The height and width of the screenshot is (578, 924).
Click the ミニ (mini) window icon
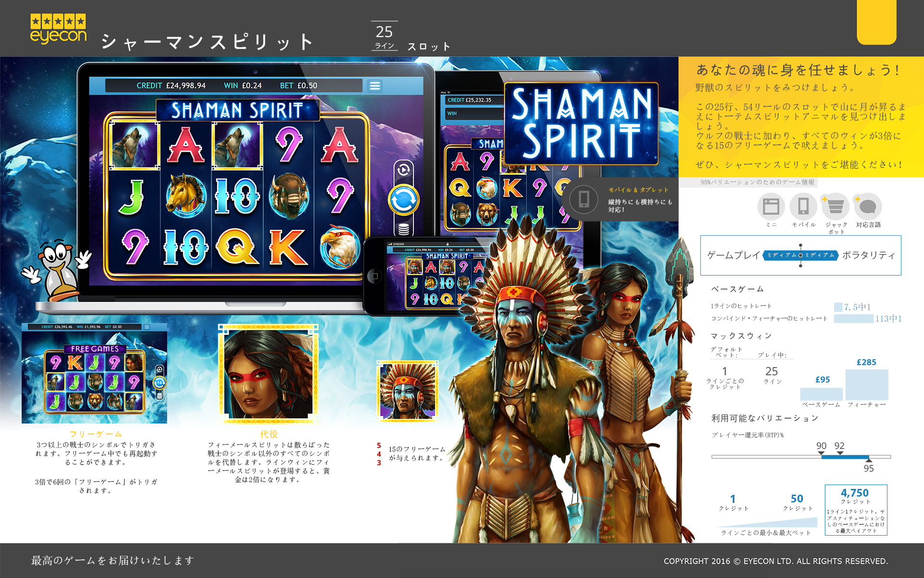click(x=771, y=207)
